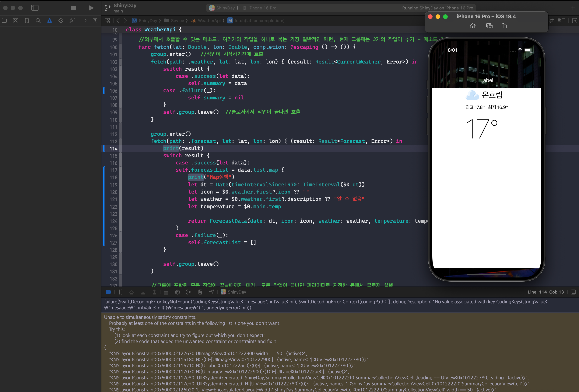This screenshot has width=579, height=392.
Task: Add a new editor tab with plus
Action: tap(573, 8)
